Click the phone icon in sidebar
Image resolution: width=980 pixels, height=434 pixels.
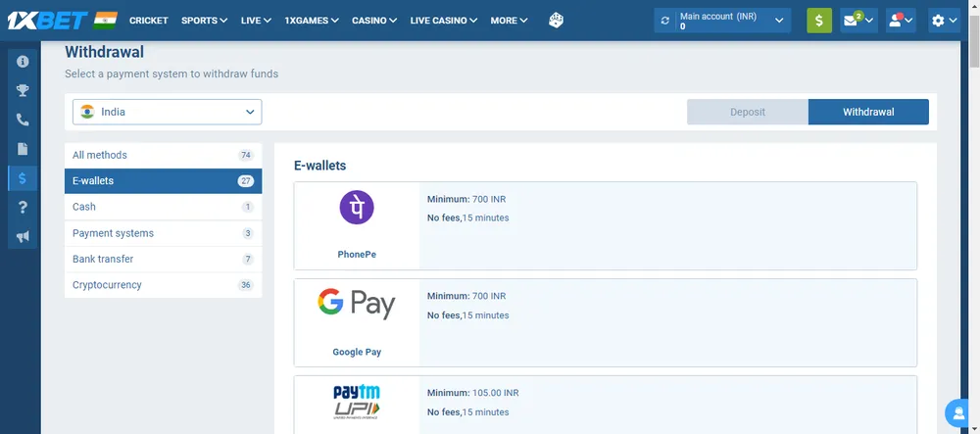[23, 120]
